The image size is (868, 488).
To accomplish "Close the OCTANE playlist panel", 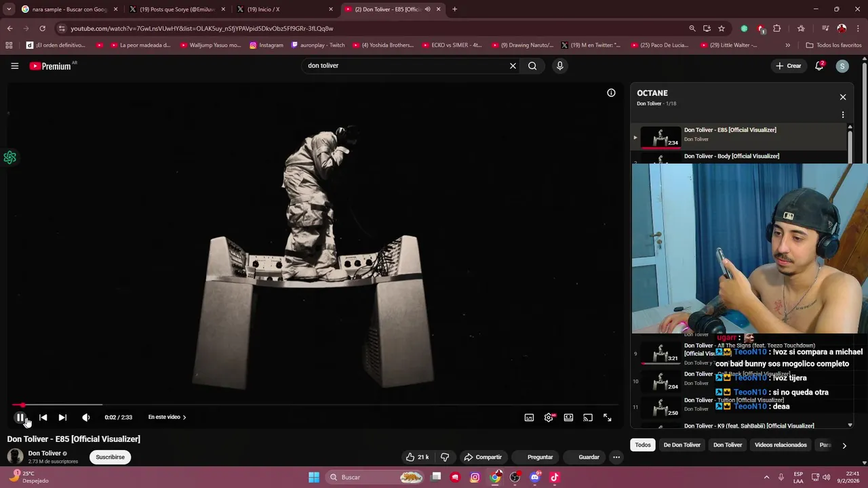I will tap(843, 97).
